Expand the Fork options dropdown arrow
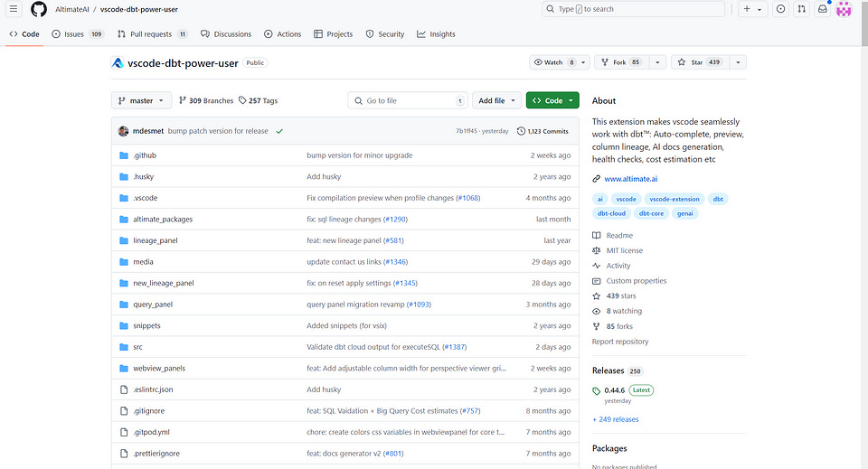868x469 pixels. 657,62
